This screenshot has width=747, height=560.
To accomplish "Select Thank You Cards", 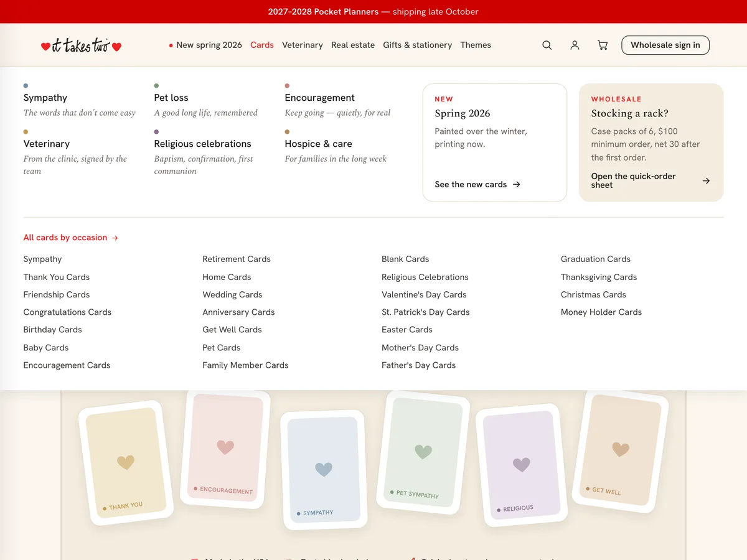I will coord(57,277).
